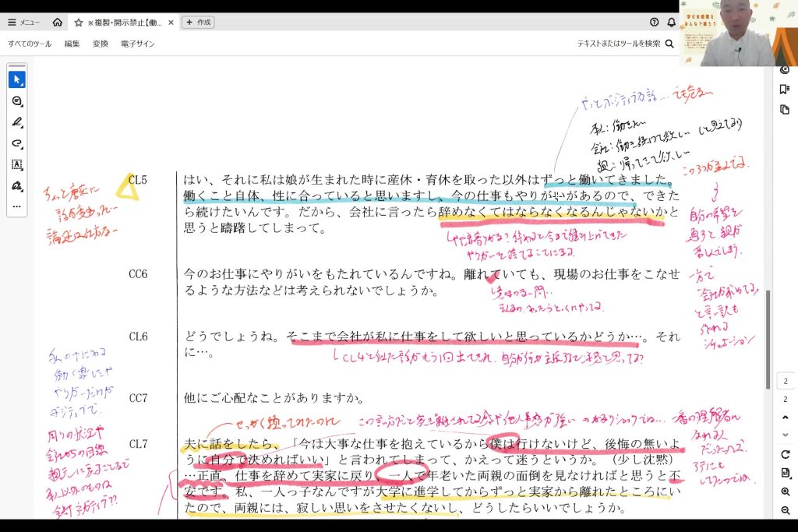The height and width of the screenshot is (532, 798).
Task: Zoom in on the document
Action: pyautogui.click(x=786, y=491)
